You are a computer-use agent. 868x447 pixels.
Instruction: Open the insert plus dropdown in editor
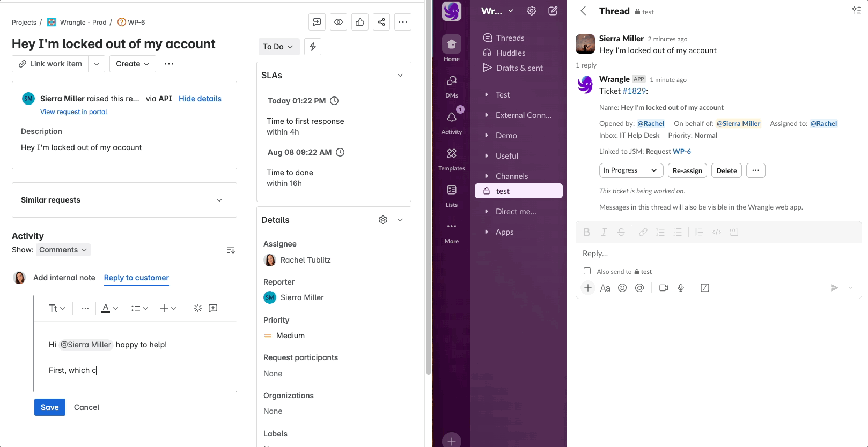[x=168, y=308]
